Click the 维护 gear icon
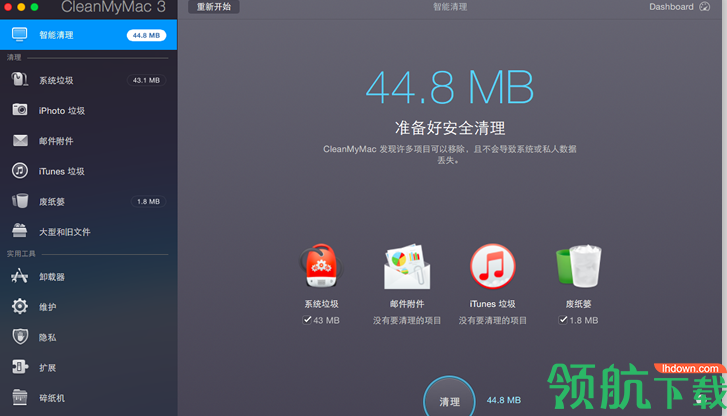Image resolution: width=727 pixels, height=416 pixels. 19,306
